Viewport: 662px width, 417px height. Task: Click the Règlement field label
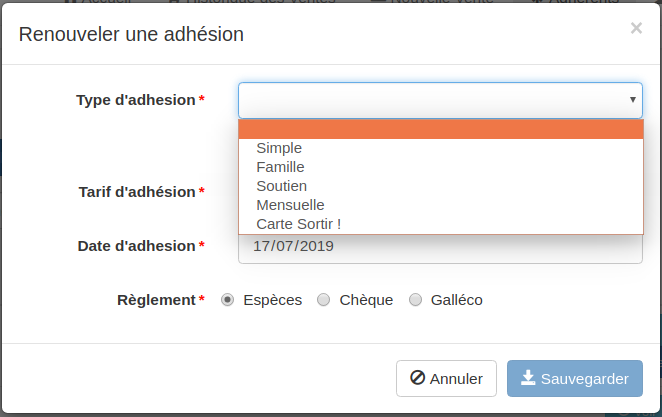(x=155, y=300)
